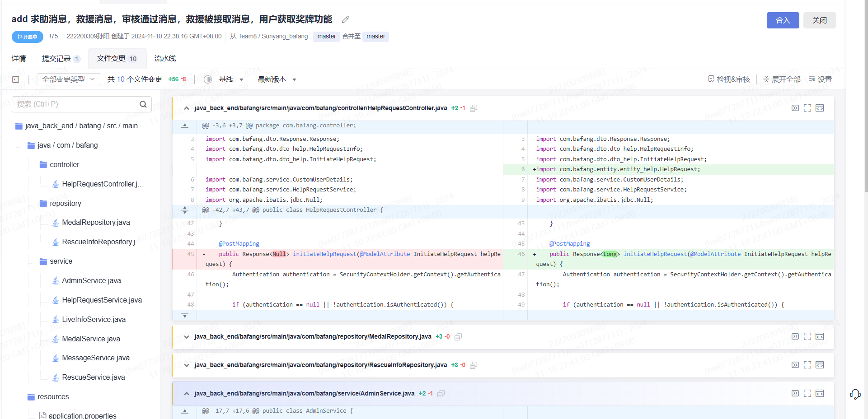Collapse the HelpRequestController.java diff

pos(187,108)
